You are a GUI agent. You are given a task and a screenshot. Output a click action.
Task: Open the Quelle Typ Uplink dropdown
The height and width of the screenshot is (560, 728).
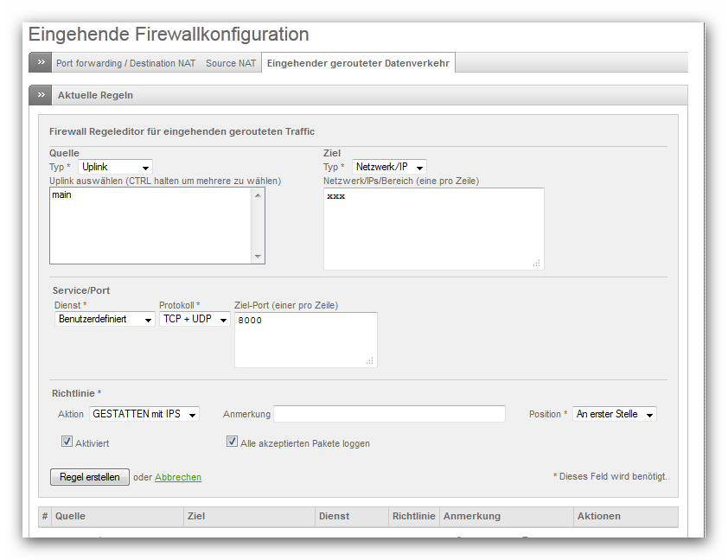(115, 167)
